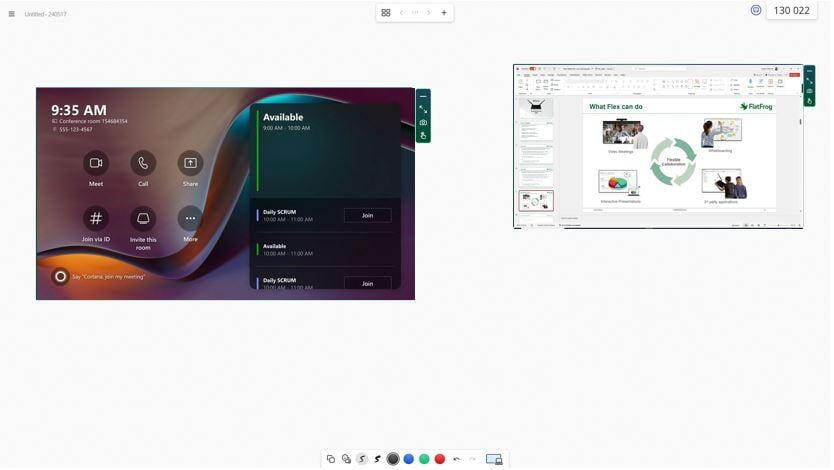
Task: Open the screen sharing devices icon
Action: (x=494, y=459)
